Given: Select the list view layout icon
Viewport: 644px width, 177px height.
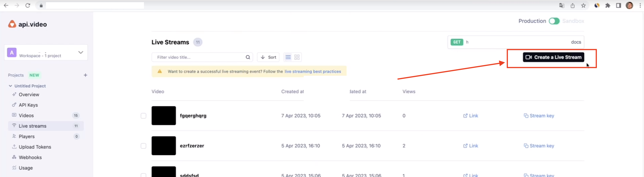Looking at the screenshot, I should pos(288,57).
